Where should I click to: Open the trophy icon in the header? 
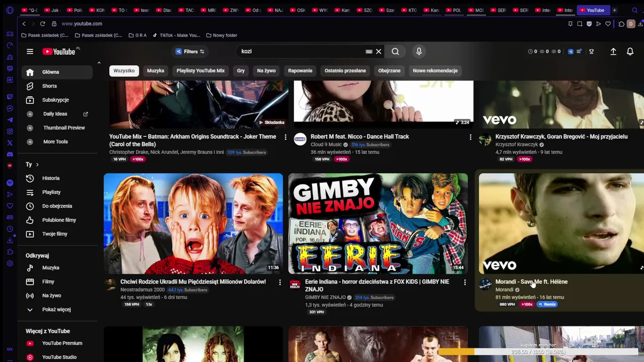(x=591, y=51)
